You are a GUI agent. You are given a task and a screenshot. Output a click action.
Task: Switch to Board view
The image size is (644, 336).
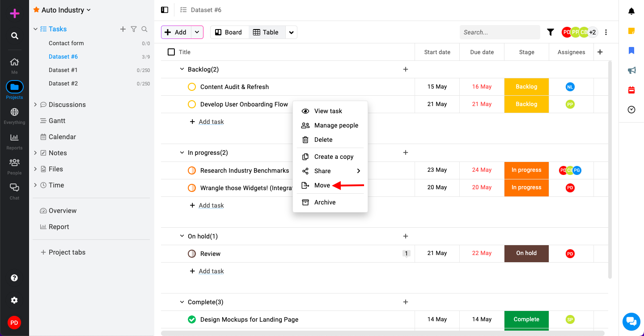coord(229,32)
